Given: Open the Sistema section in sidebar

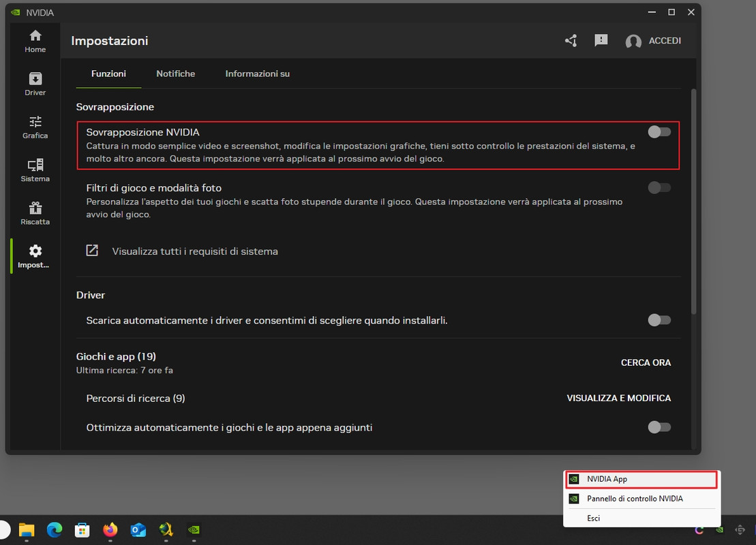Looking at the screenshot, I should (35, 170).
